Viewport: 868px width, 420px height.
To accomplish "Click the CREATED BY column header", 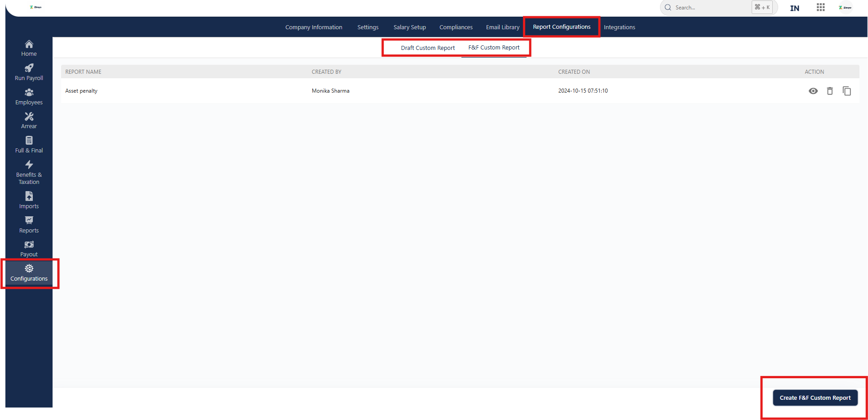I will (x=327, y=72).
